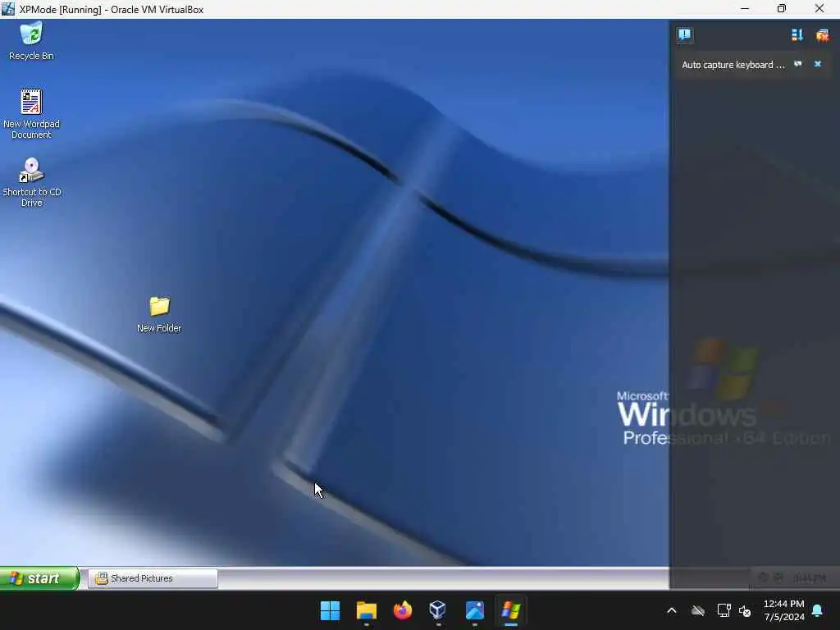The image size is (840, 630).
Task: Click the delete all notifications icon
Action: coord(822,35)
